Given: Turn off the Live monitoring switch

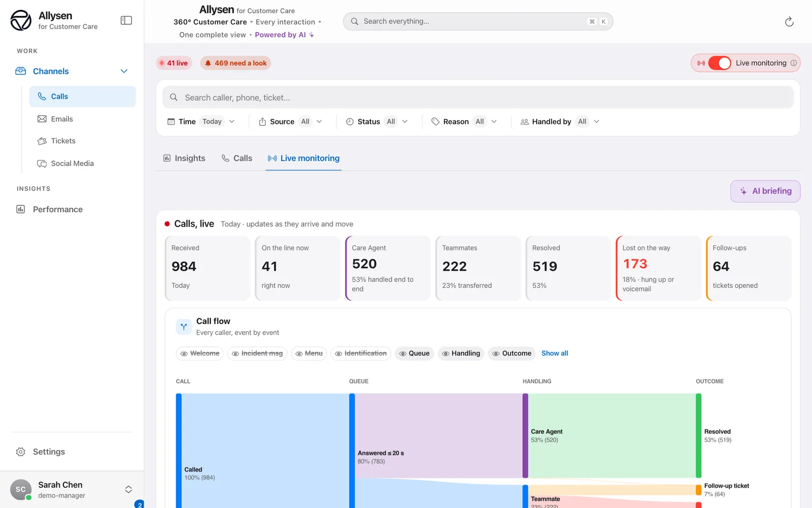Looking at the screenshot, I should point(720,63).
